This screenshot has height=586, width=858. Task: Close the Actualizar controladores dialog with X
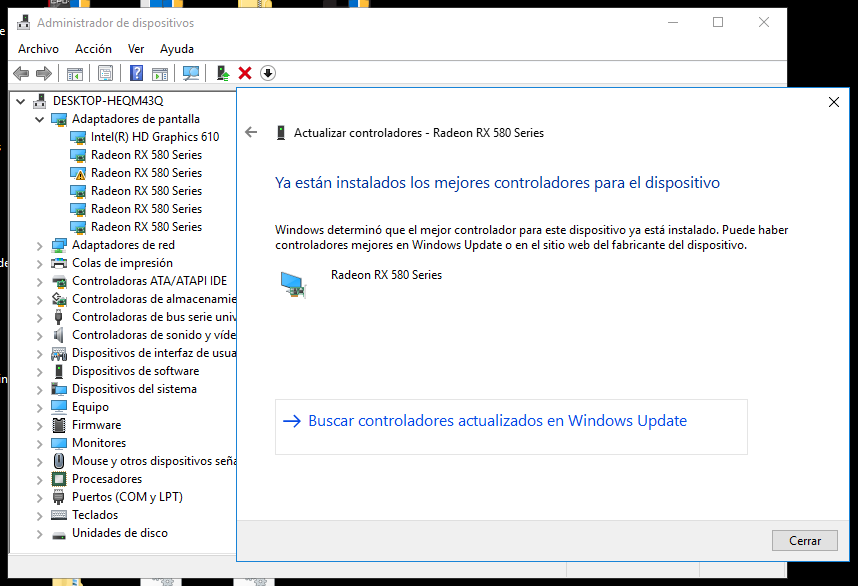[x=833, y=102]
